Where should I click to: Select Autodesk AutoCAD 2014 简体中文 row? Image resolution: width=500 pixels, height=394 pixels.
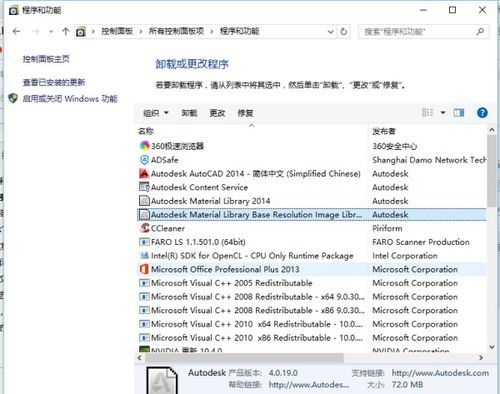point(312,173)
